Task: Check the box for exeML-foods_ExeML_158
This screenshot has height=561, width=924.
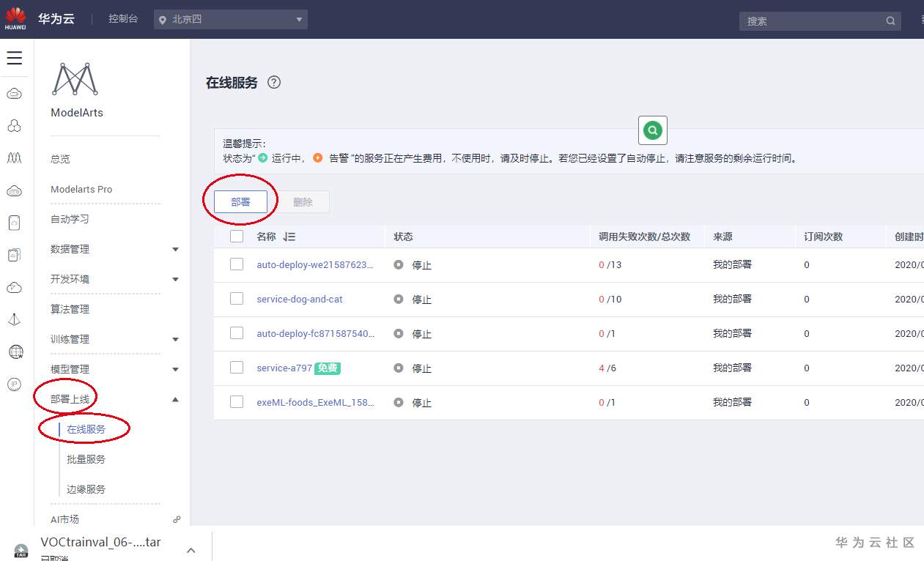Action: [237, 402]
